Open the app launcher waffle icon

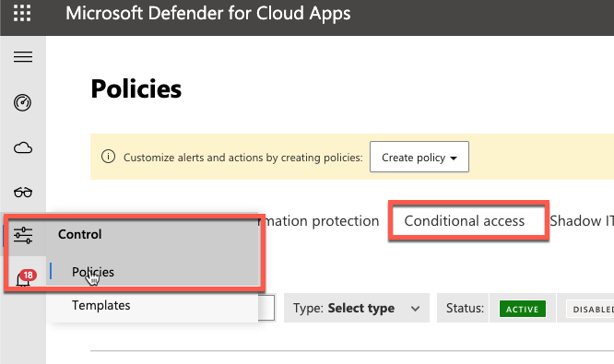pyautogui.click(x=22, y=13)
